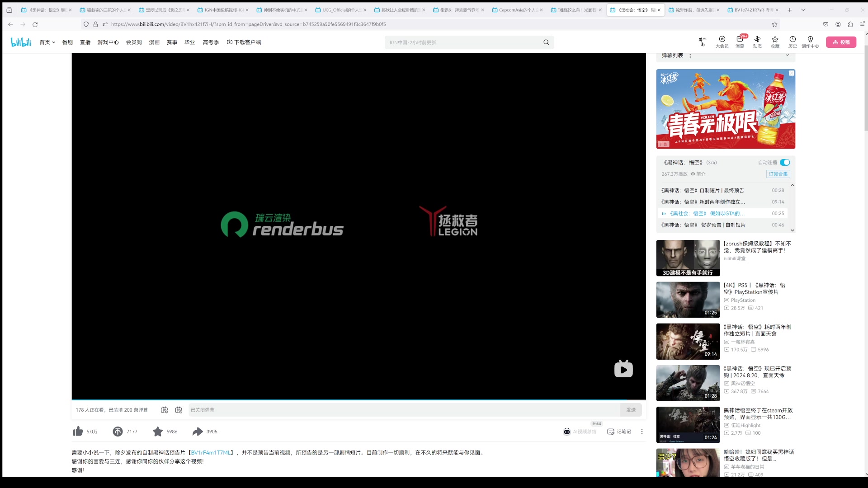Open 弹幕列表 three-dot options
This screenshot has width=868, height=488.
tap(690, 56)
